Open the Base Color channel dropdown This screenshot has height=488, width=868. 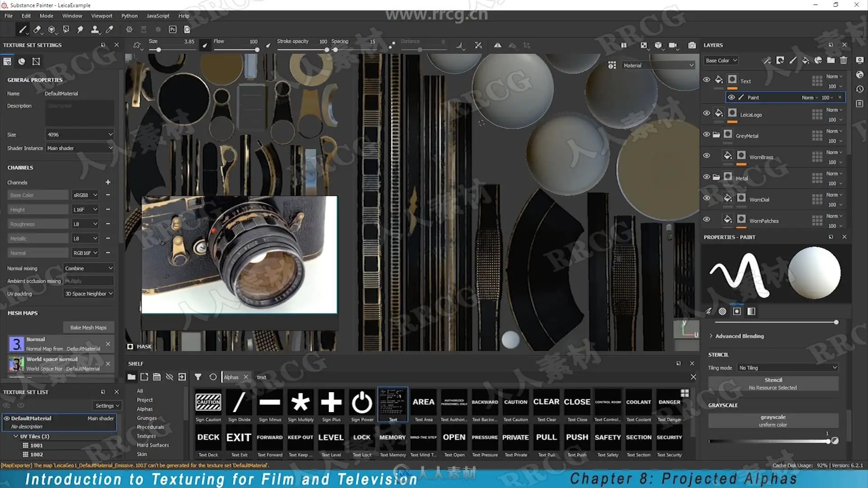[x=722, y=60]
